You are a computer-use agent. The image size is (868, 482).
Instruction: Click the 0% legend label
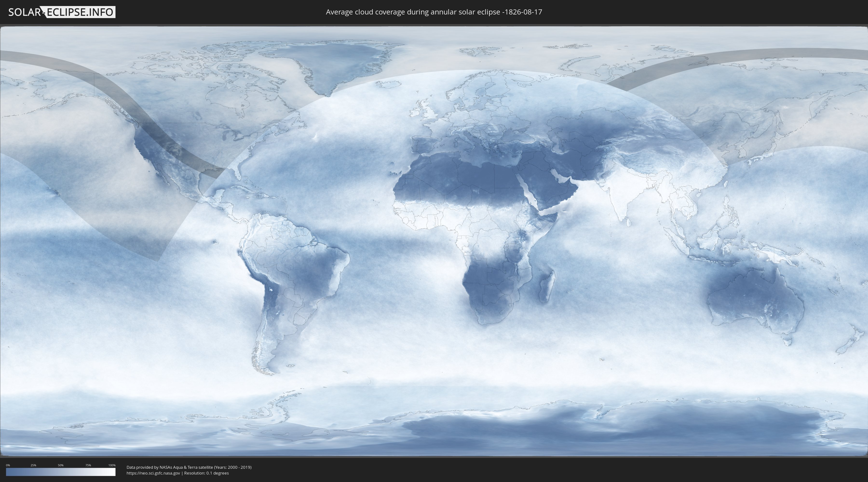pyautogui.click(x=8, y=465)
